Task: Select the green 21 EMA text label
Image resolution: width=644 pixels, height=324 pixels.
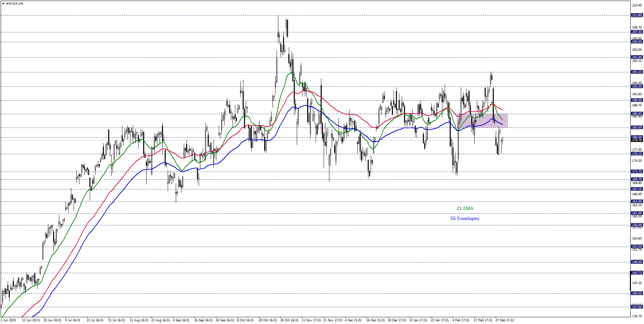Action: tap(465, 208)
